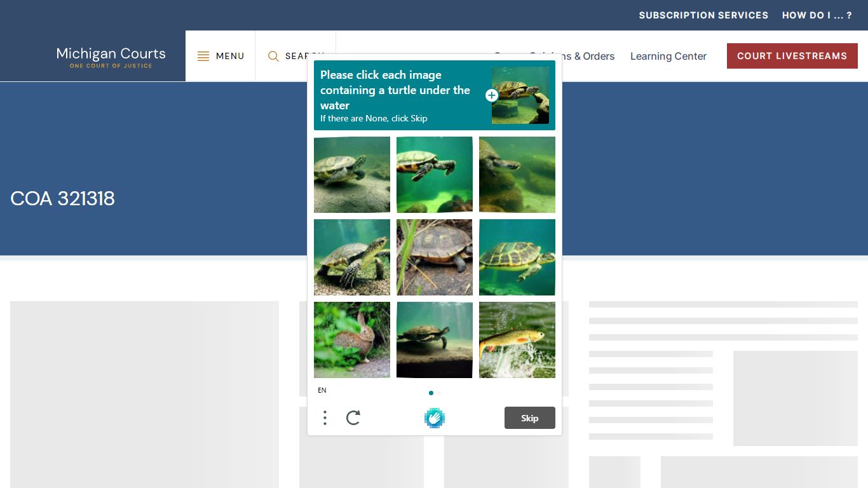The image size is (868, 488).
Task: Go to Michigan Courts home logo
Action: (x=111, y=57)
